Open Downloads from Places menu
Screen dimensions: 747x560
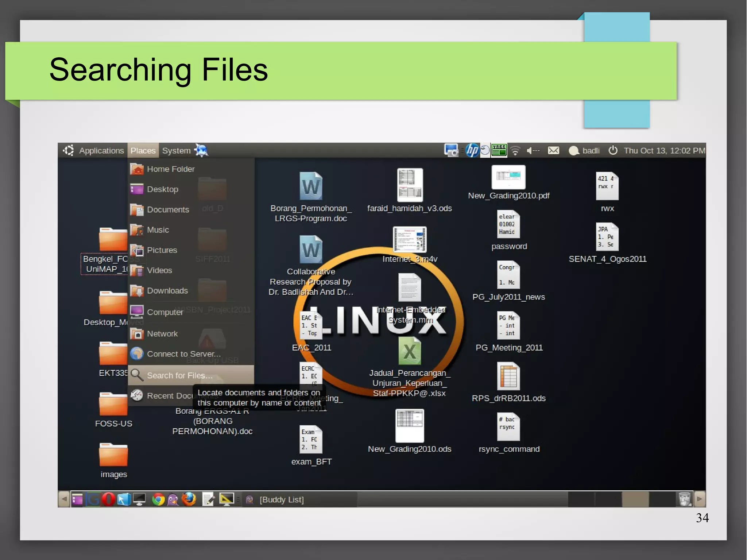pyautogui.click(x=191, y=291)
